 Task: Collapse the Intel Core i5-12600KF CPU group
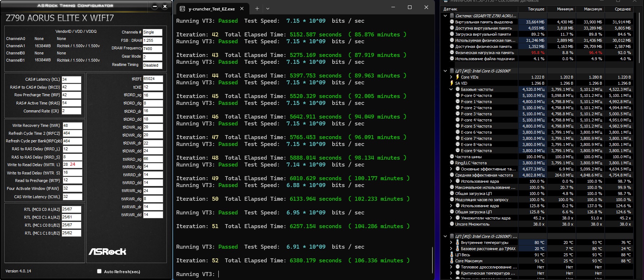(x=445, y=71)
